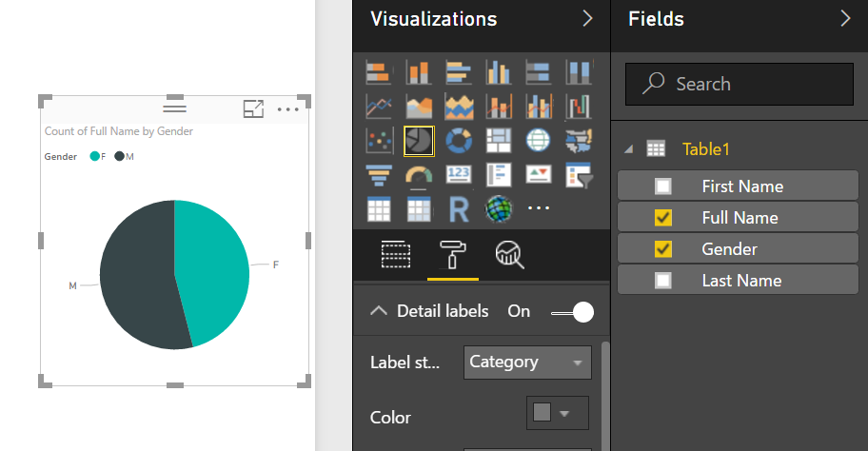Select the area chart visual
This screenshot has height=451, width=868.
[419, 107]
